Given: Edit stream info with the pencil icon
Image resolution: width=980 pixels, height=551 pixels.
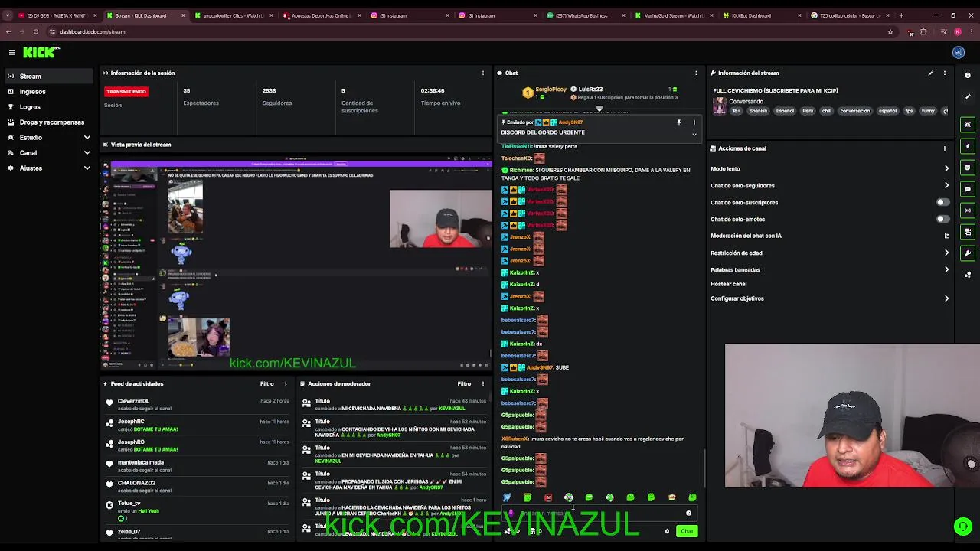Looking at the screenshot, I should (x=931, y=73).
